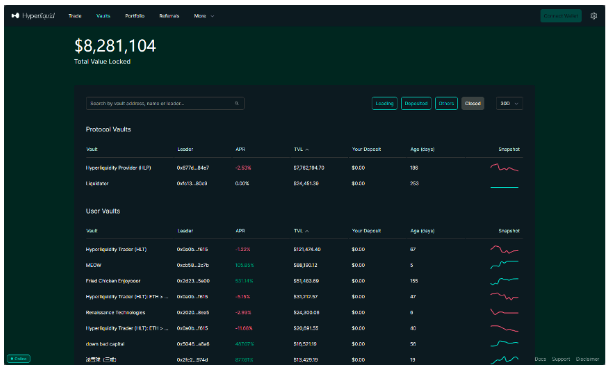Sort User Vaults by Leader
The width and height of the screenshot is (610, 371).
[x=185, y=231]
